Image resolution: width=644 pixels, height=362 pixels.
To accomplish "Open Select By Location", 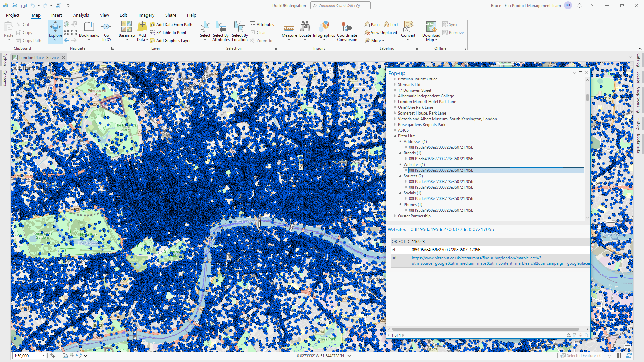I will coord(239,31).
